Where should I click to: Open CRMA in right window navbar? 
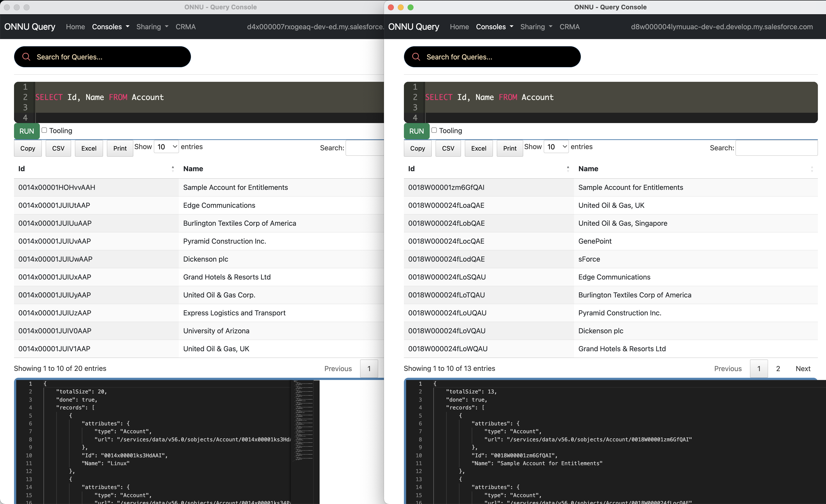pyautogui.click(x=569, y=27)
